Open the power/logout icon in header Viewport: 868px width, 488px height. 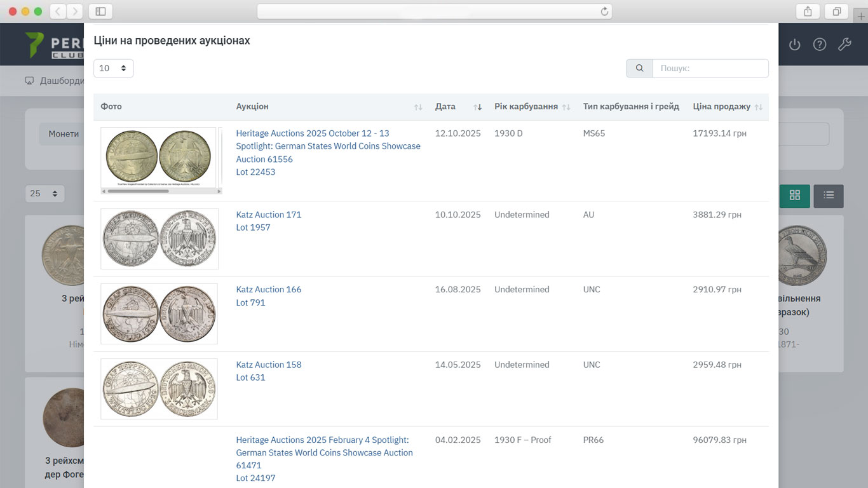[x=794, y=44]
